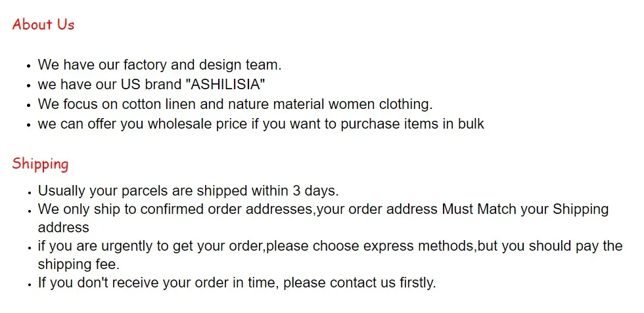Click the shipped within 3 days line
644x313 pixels.
(188, 191)
